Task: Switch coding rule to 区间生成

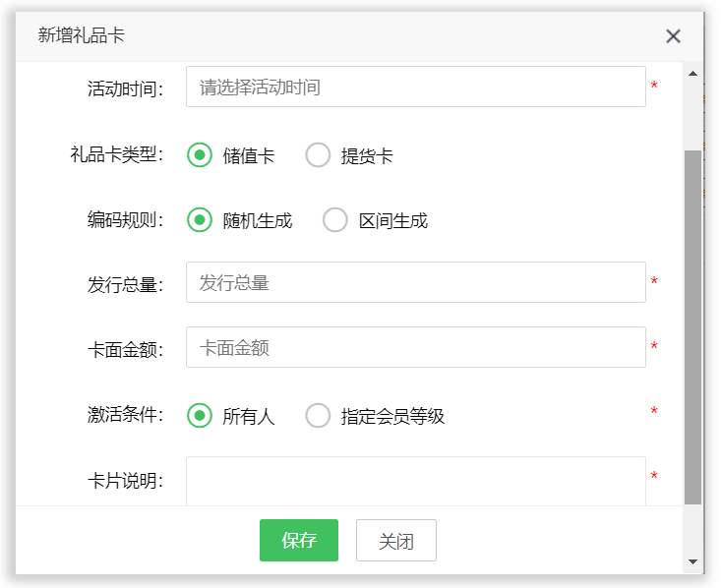Action: pos(335,220)
